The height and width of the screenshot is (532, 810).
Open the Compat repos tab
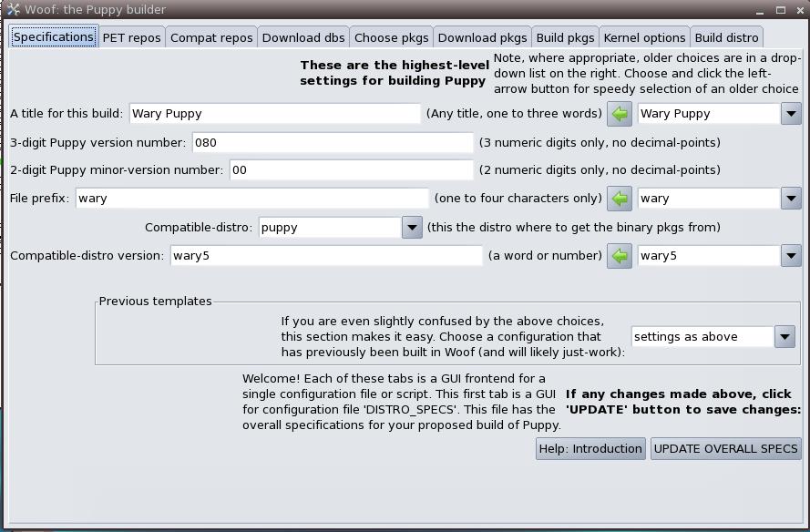tap(211, 37)
